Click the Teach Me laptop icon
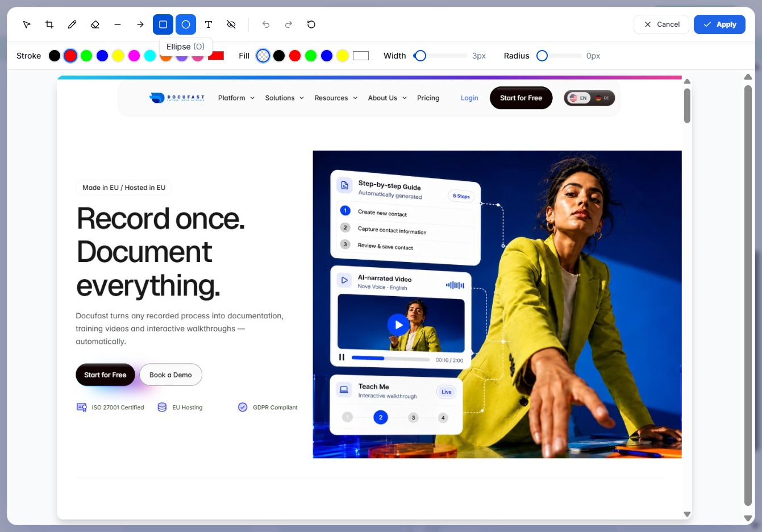Image resolution: width=762 pixels, height=532 pixels. pos(344,389)
